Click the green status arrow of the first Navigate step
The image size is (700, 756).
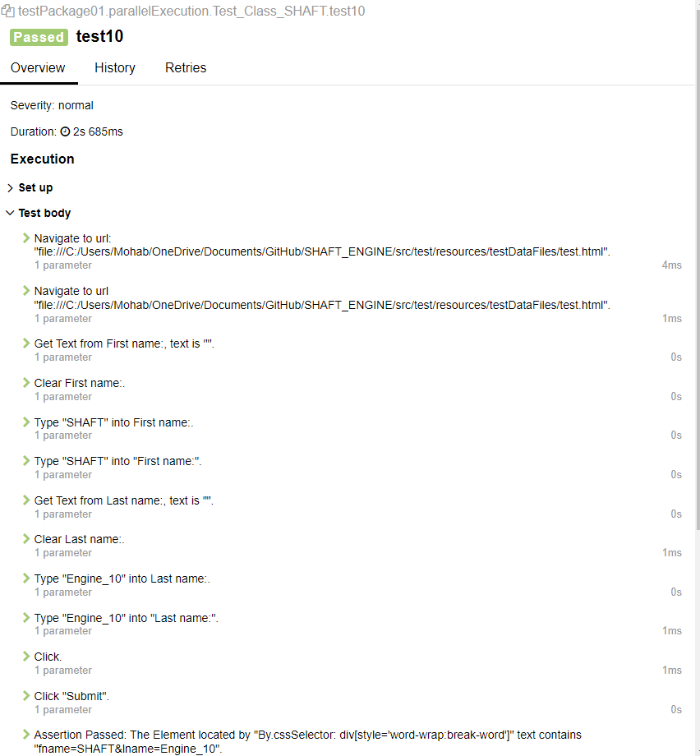[x=25, y=238]
